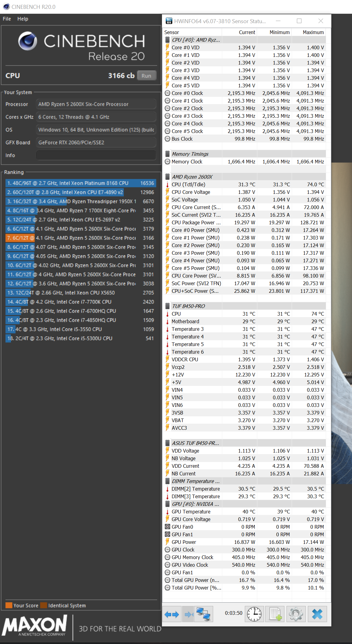352x644 pixels.
Task: Select ranking entry AMD Ryzen 7 1700X
Action: pyautogui.click(x=81, y=211)
